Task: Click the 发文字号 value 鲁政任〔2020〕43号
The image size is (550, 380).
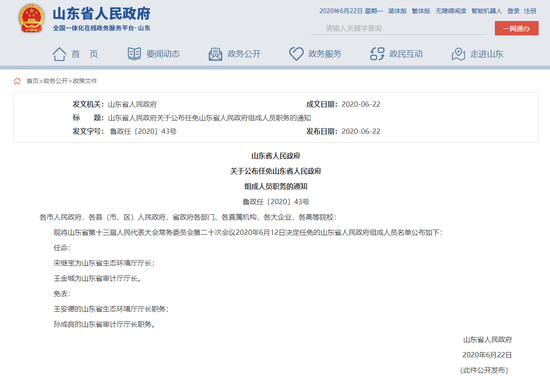Action: (x=143, y=131)
